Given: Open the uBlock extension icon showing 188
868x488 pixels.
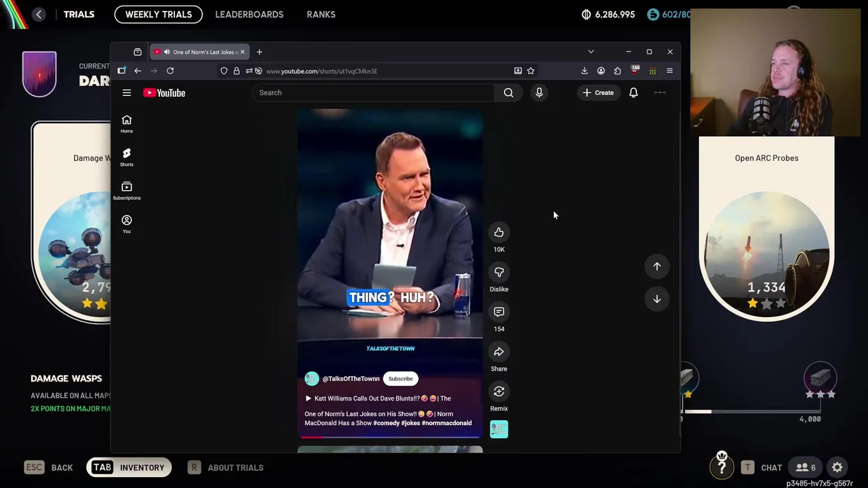Looking at the screenshot, I should tap(635, 70).
